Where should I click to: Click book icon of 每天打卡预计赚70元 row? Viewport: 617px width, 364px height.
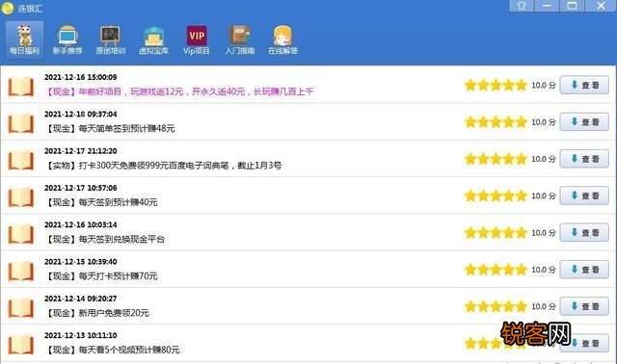[21, 272]
